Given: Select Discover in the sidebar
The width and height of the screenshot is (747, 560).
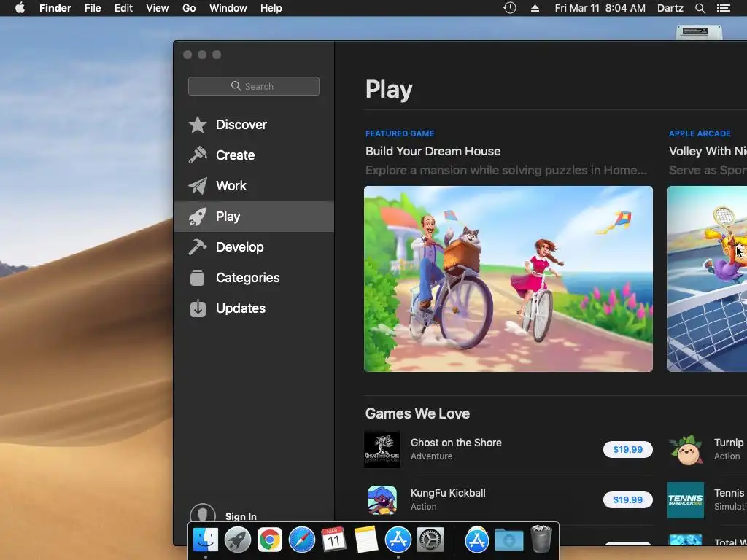Looking at the screenshot, I should tap(254, 125).
